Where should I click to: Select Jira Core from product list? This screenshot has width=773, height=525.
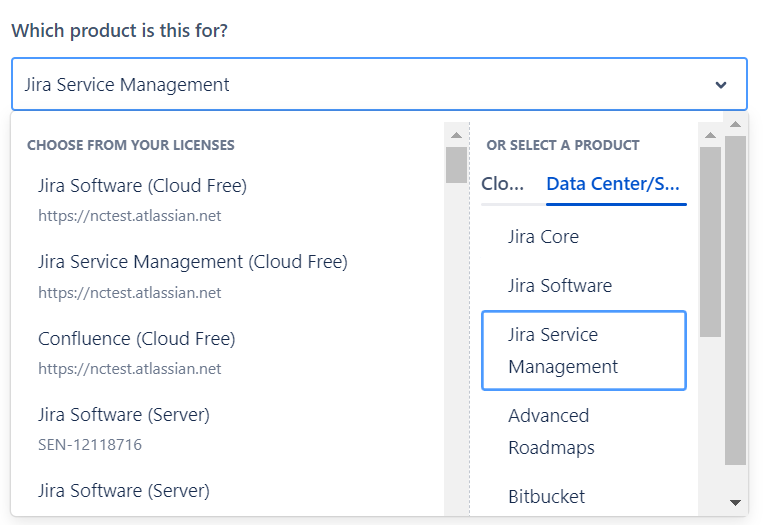[543, 237]
